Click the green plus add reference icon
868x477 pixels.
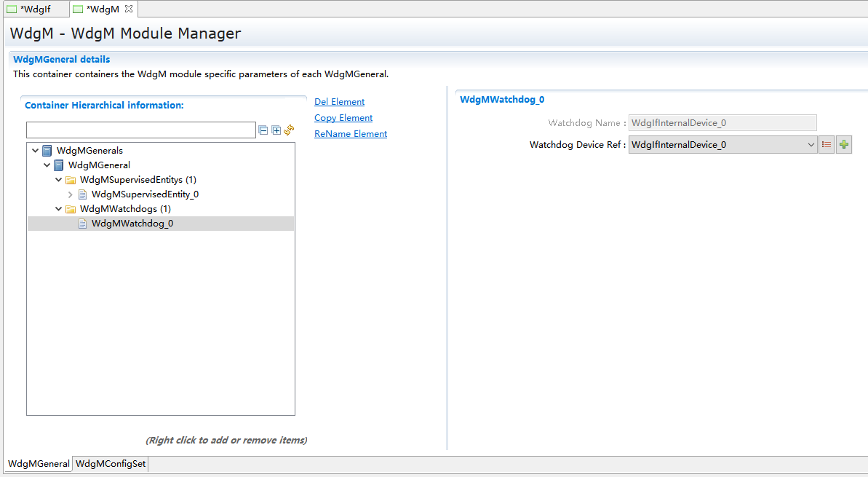844,145
